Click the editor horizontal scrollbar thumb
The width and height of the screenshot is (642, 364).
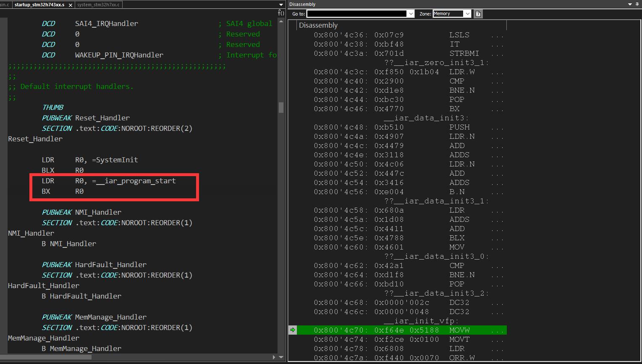(46, 357)
